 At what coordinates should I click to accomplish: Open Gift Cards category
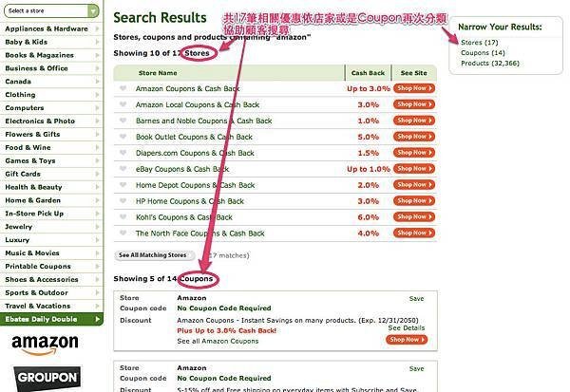[51, 174]
